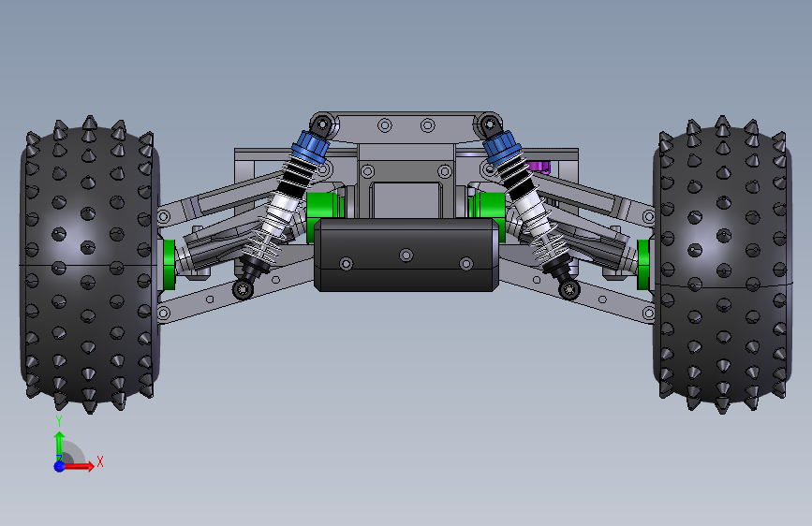Image resolution: width=812 pixels, height=526 pixels.
Task: Select the right shock's lower mounting eyelet
Action: [569, 289]
